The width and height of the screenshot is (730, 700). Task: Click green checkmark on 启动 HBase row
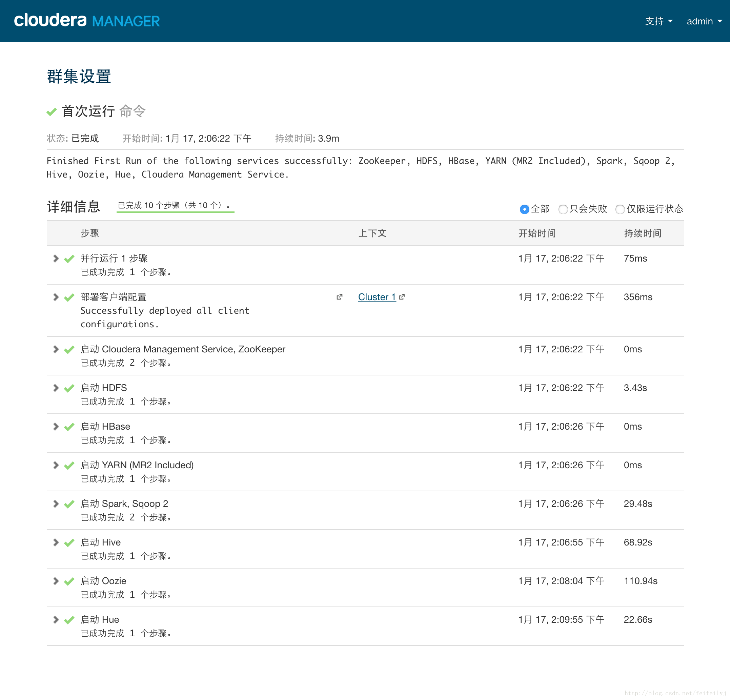(69, 427)
